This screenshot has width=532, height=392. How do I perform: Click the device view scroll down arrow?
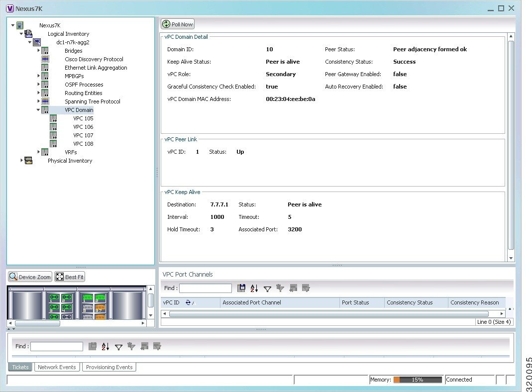151,316
